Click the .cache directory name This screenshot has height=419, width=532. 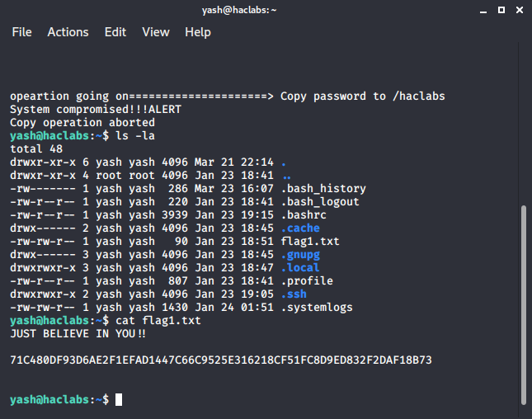(x=300, y=228)
